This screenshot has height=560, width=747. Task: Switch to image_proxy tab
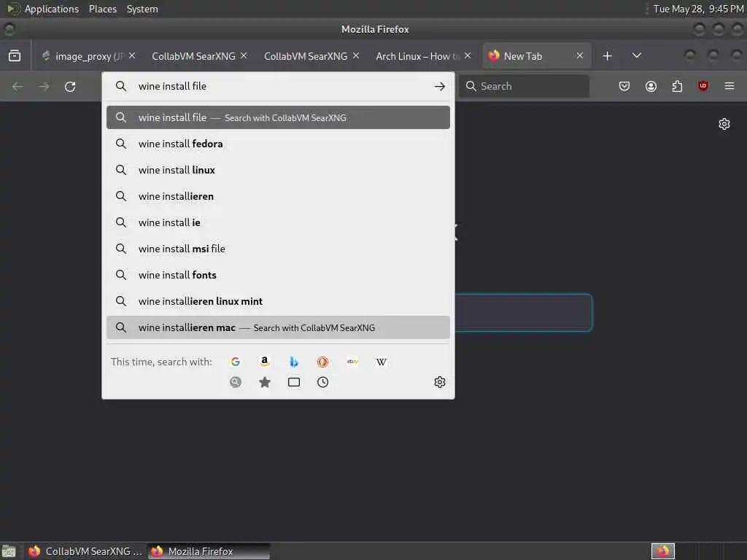coord(89,56)
